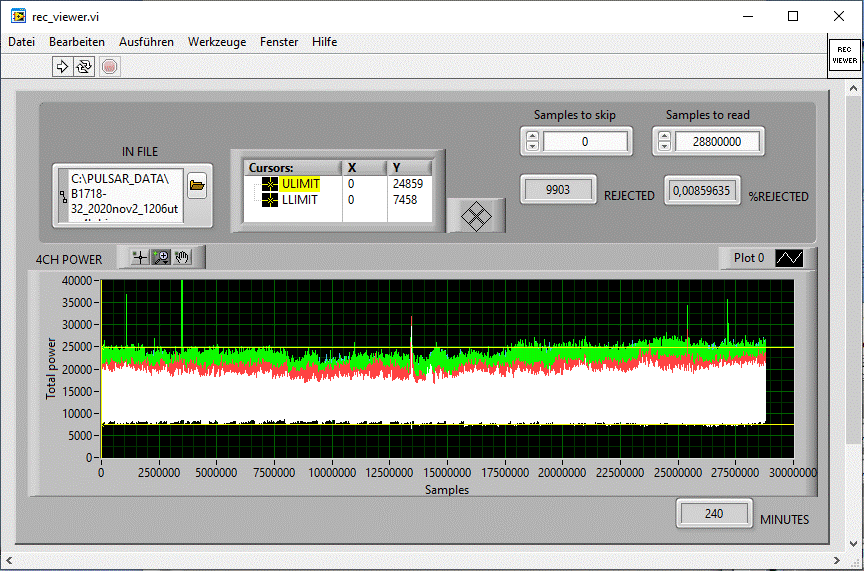Click the Cursors: column header
Viewport: 864px width, 571px height.
(x=293, y=168)
